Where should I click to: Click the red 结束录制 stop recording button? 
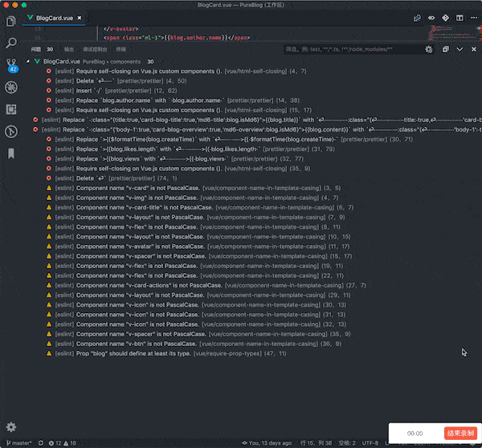tap(460, 434)
